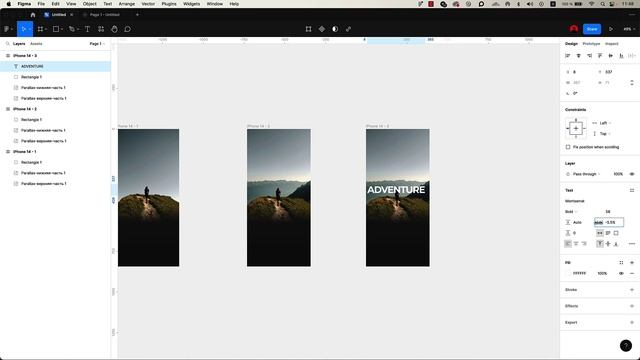Viewport: 640px width, 360px height.
Task: Open Pass through blend mode dropdown
Action: click(587, 174)
